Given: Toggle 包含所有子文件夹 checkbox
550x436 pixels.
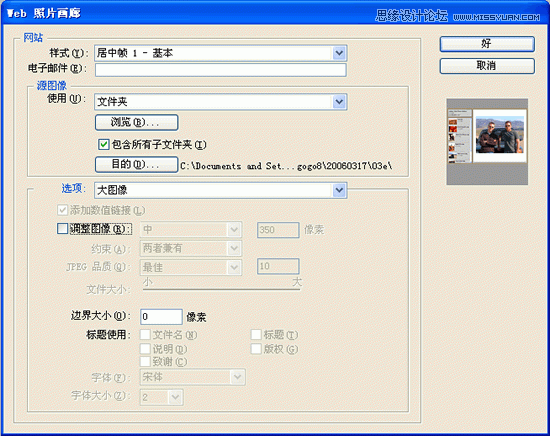Looking at the screenshot, I should tap(103, 144).
